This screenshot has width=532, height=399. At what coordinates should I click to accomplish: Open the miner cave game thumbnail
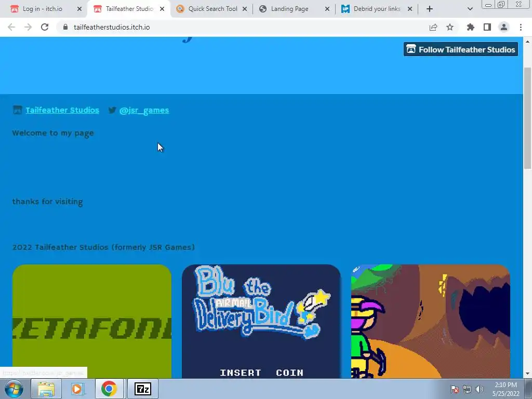(x=431, y=321)
